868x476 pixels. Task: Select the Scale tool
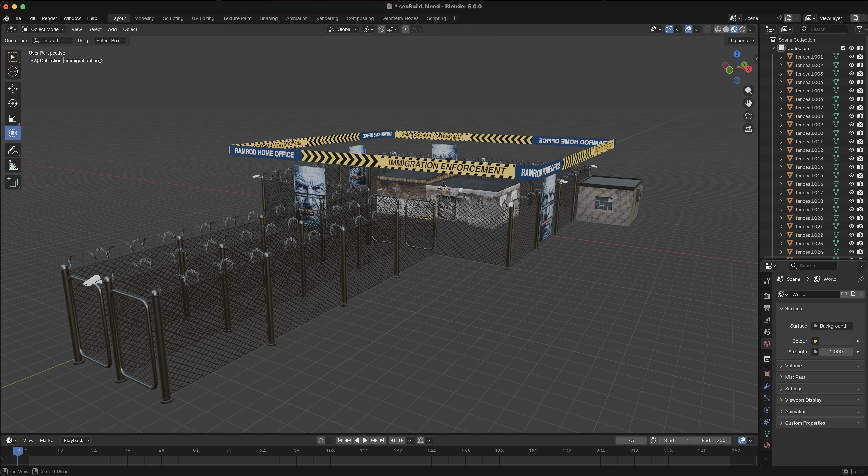pyautogui.click(x=13, y=118)
